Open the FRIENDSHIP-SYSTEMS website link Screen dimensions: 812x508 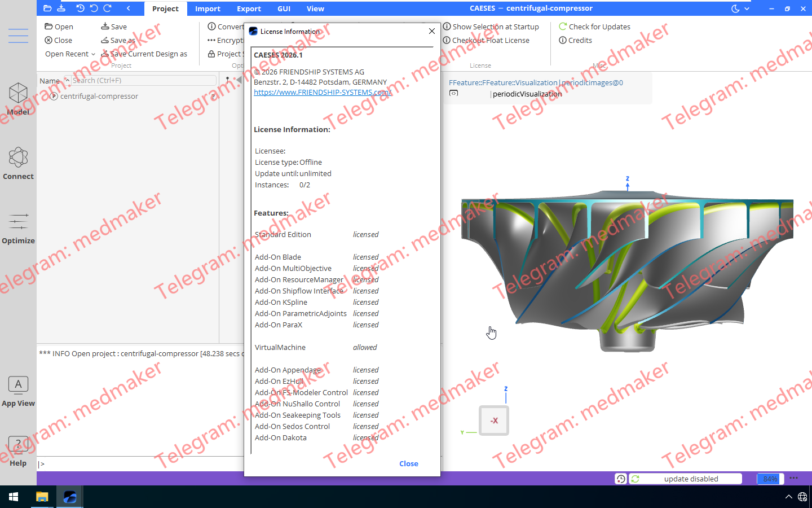pos(323,92)
